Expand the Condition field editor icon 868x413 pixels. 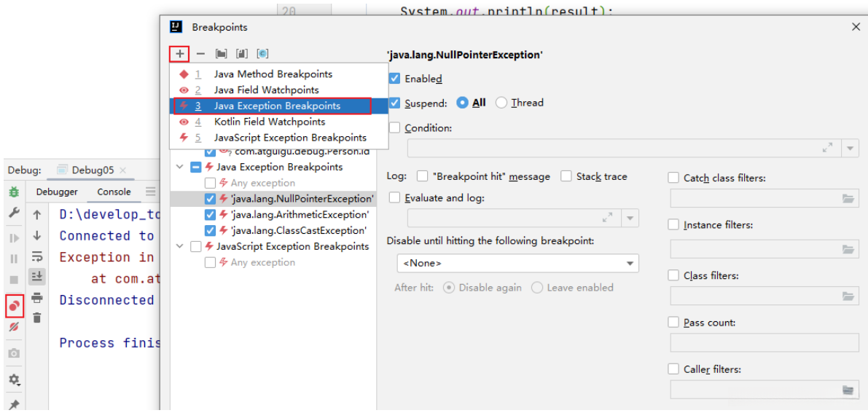828,148
